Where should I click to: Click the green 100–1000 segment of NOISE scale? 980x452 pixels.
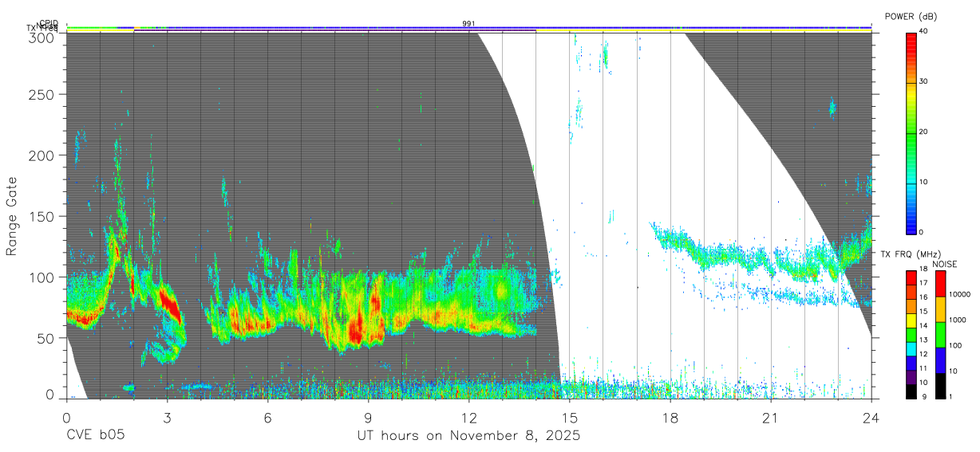coord(939,335)
